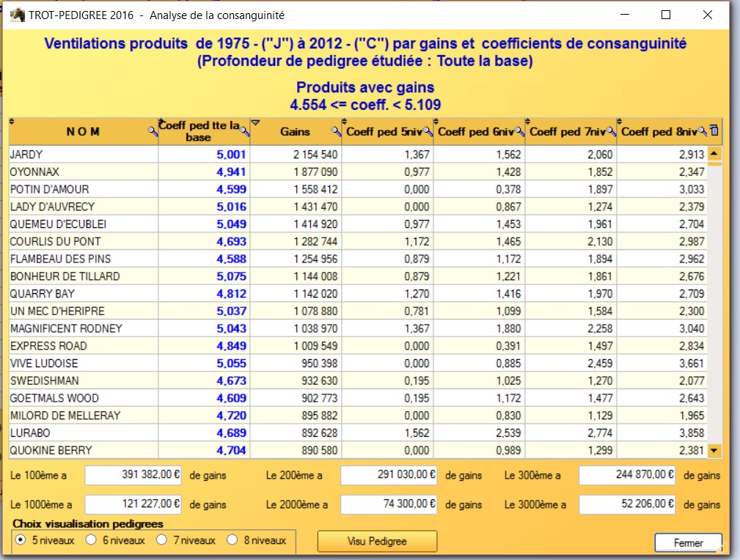Viewport: 740px width, 560px height.
Task: Select the OYONNAX row name
Action: coord(34,172)
